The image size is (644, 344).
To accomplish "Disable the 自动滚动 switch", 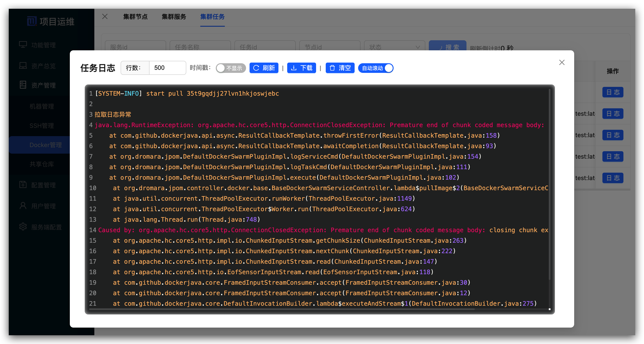I will [375, 68].
